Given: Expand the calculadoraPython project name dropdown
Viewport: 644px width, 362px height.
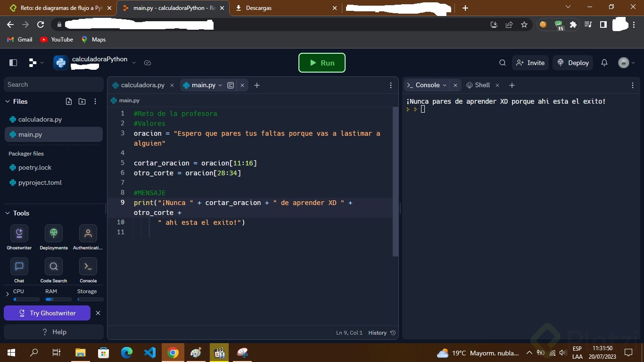Looking at the screenshot, I should (134, 63).
